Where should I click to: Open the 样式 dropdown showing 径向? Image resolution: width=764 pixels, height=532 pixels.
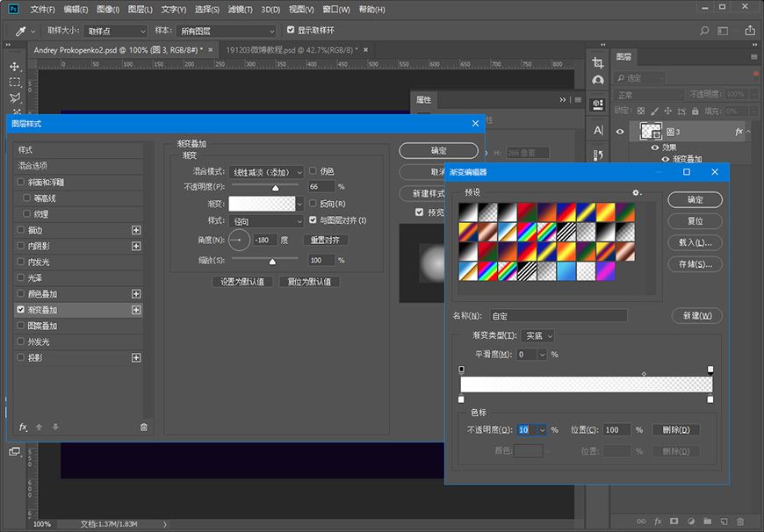click(x=267, y=221)
